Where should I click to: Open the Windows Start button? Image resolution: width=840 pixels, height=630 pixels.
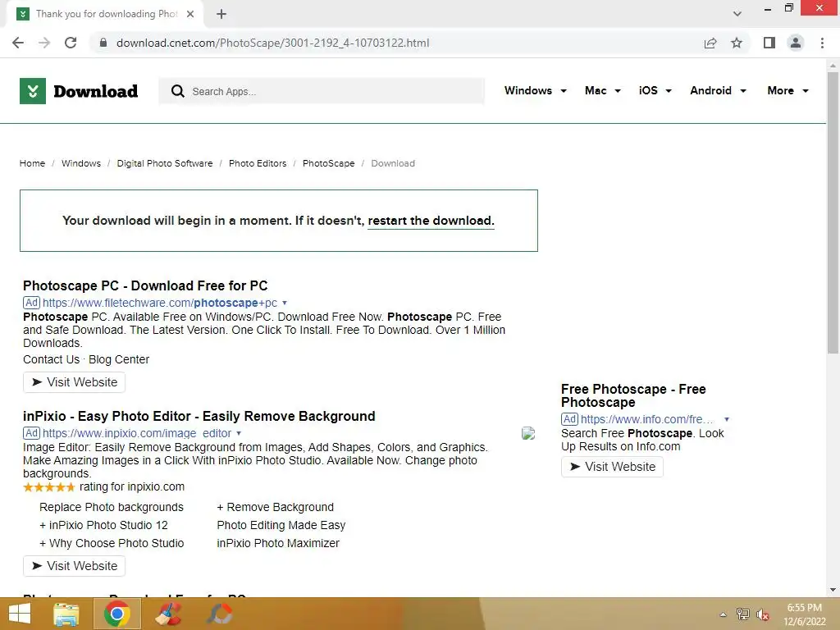[x=20, y=614]
